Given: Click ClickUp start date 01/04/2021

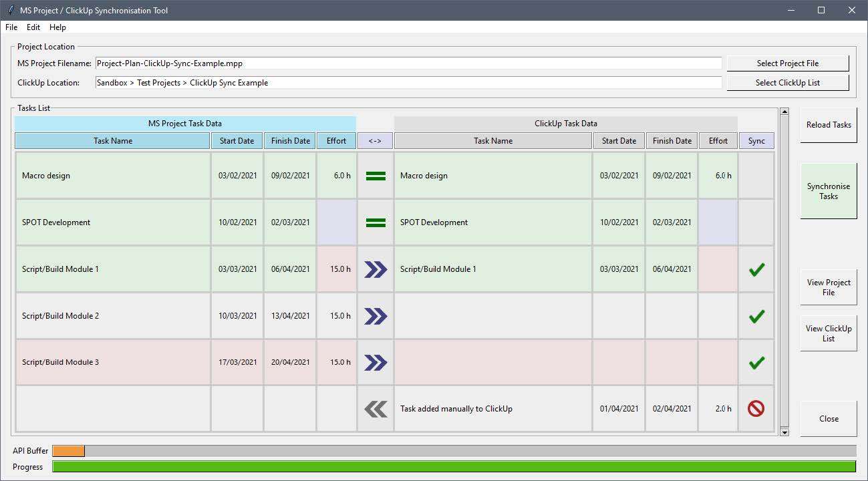Looking at the screenshot, I should tap(619, 409).
